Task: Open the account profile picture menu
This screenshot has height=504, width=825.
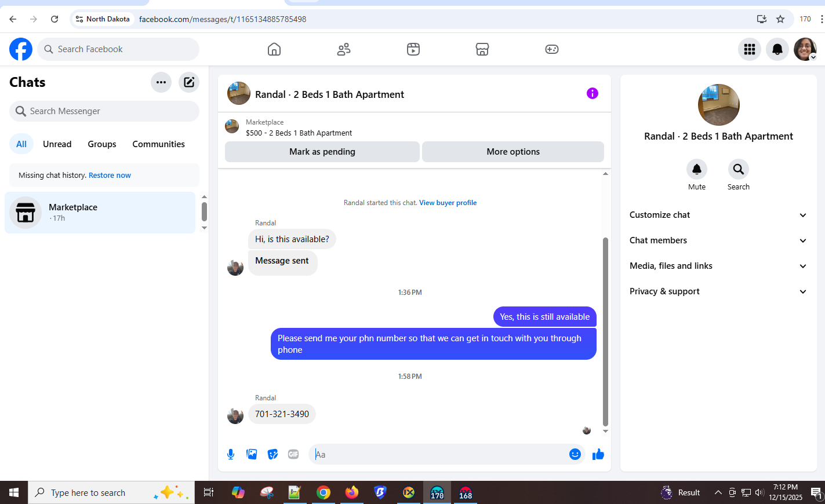Action: coord(805,49)
